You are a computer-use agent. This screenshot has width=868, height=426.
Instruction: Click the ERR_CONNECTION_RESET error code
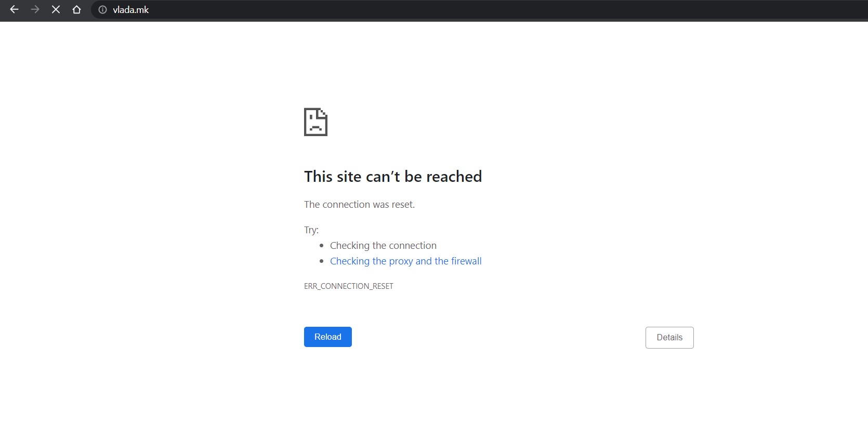(349, 286)
